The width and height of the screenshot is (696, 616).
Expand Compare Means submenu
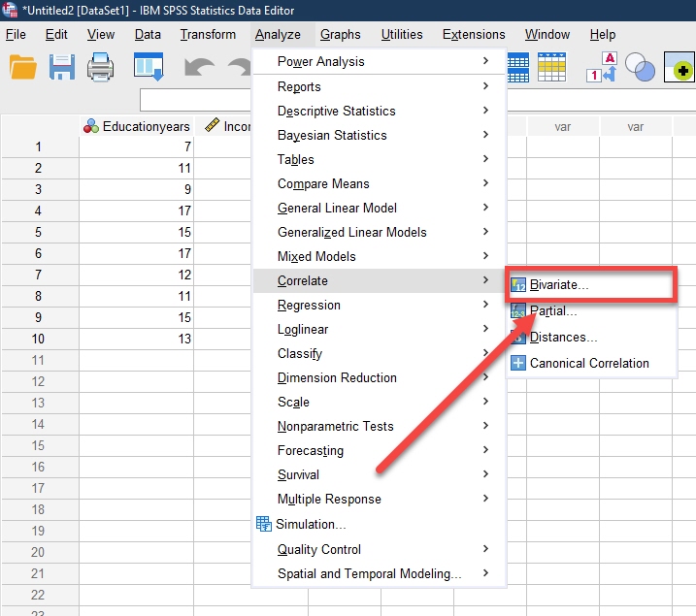(x=380, y=183)
